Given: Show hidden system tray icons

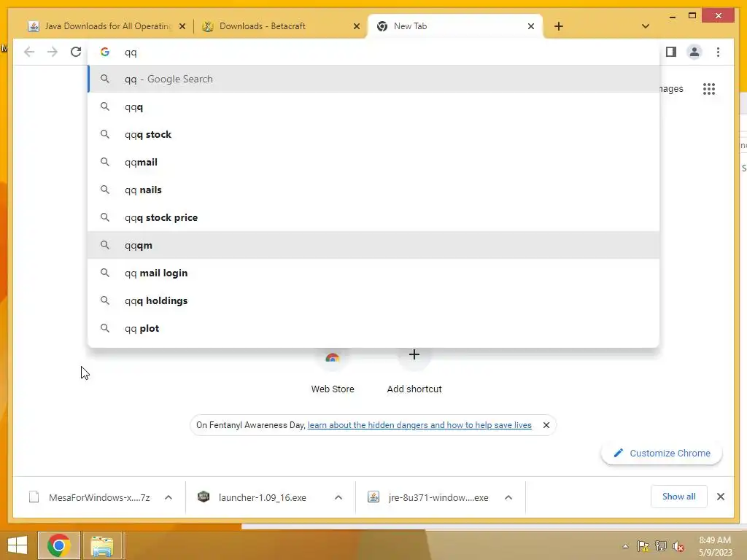Looking at the screenshot, I should click(x=625, y=546).
